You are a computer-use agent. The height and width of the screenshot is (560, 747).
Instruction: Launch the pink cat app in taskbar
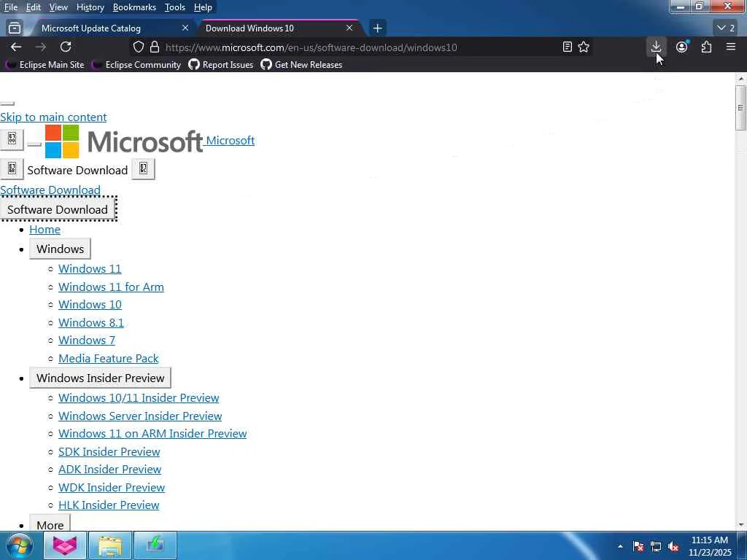(x=65, y=545)
